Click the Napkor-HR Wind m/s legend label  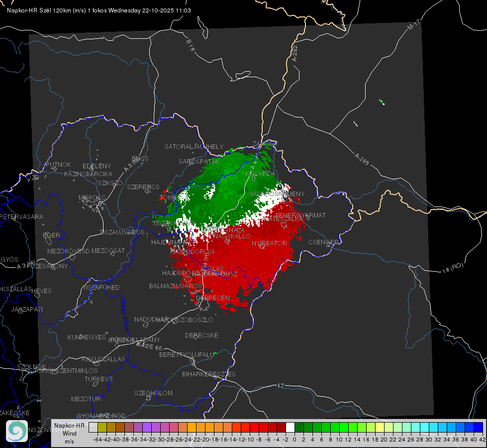[x=69, y=433]
